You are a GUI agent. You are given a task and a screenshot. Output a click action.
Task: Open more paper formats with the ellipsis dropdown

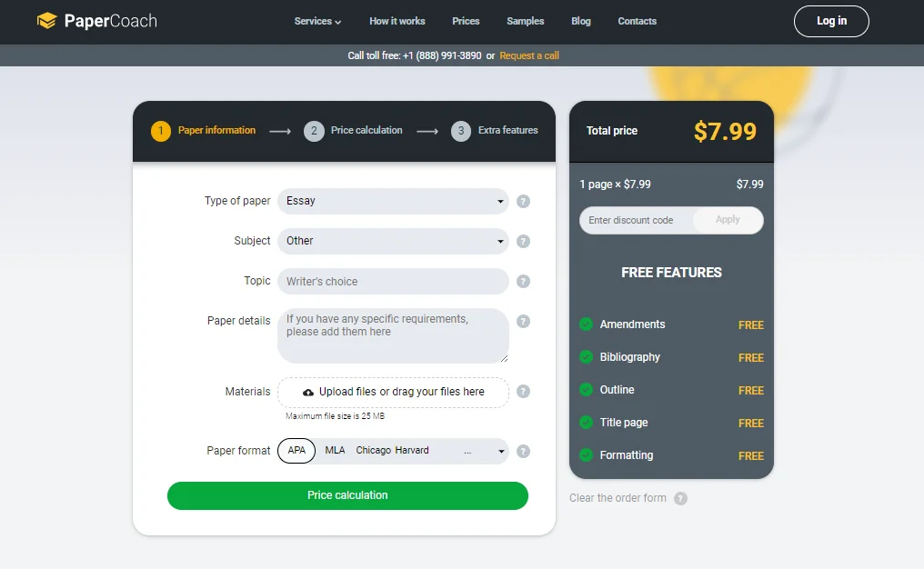pos(467,450)
